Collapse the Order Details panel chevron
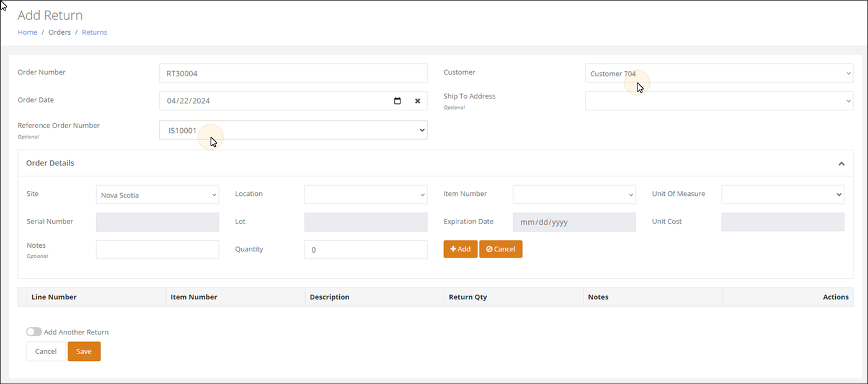Screen dimensions: 868x384 841,164
